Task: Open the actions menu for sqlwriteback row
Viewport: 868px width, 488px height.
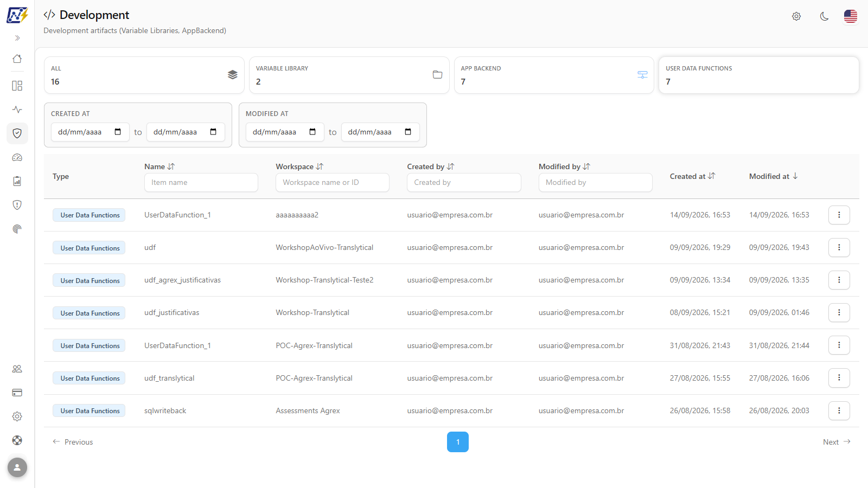Action: coord(839,410)
